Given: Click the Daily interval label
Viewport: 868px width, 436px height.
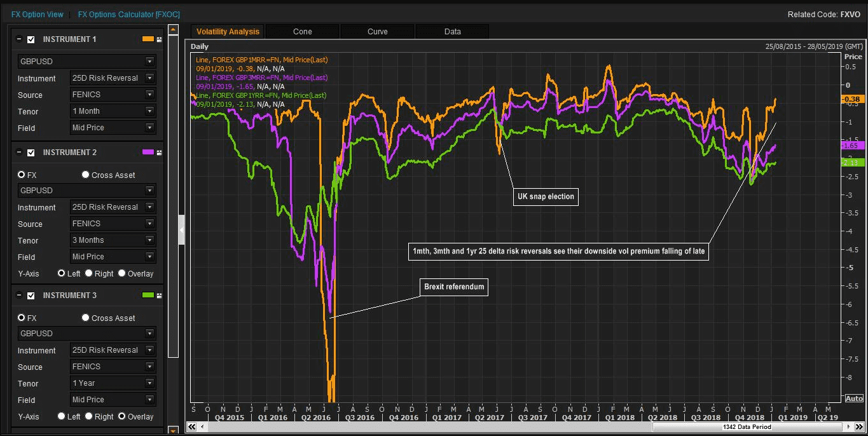Looking at the screenshot, I should click(x=200, y=46).
